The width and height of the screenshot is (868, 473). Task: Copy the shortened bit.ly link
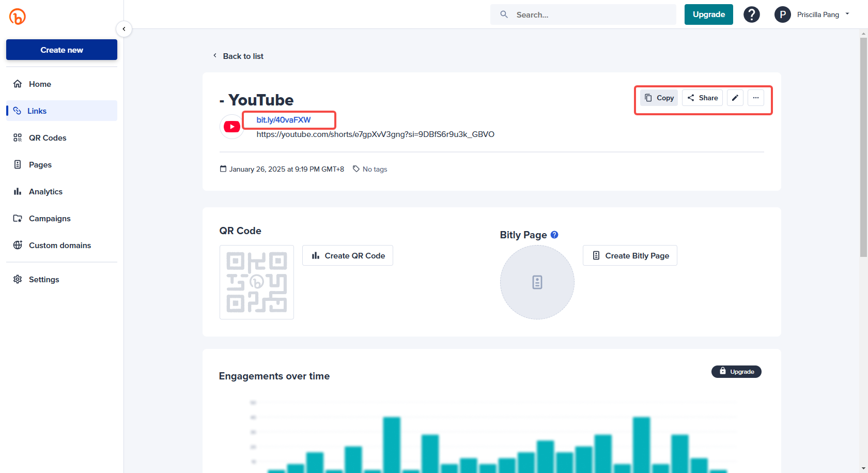(658, 97)
